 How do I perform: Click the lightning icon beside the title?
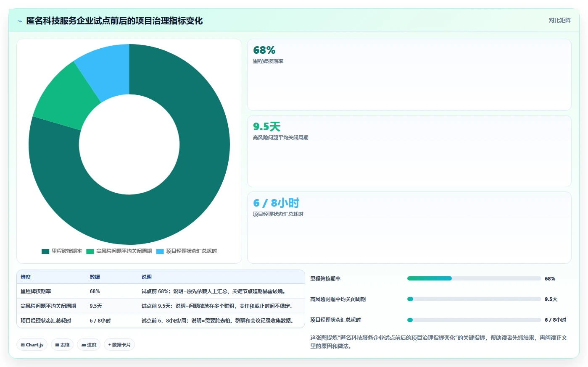[20, 21]
